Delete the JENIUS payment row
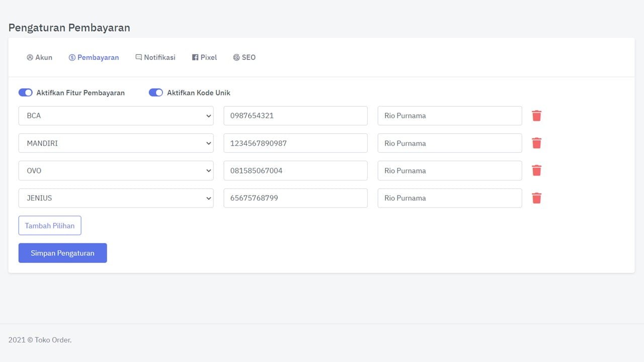This screenshot has width=644, height=362. click(x=536, y=198)
